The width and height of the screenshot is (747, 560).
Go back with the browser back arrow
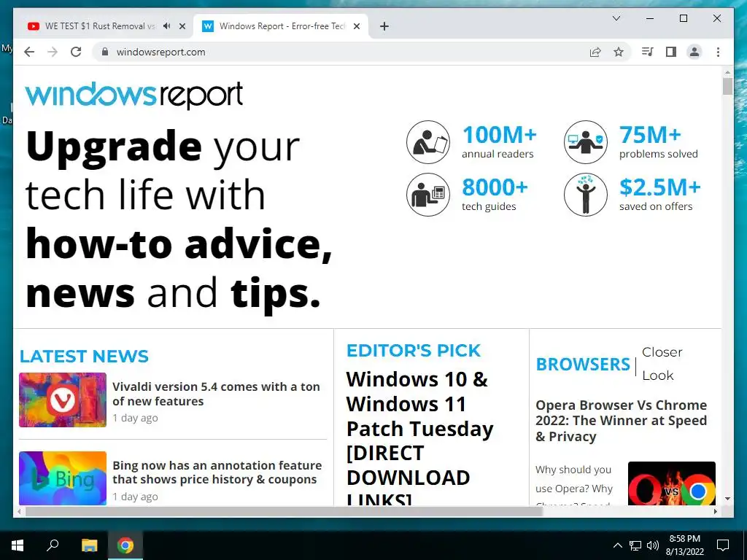(29, 52)
